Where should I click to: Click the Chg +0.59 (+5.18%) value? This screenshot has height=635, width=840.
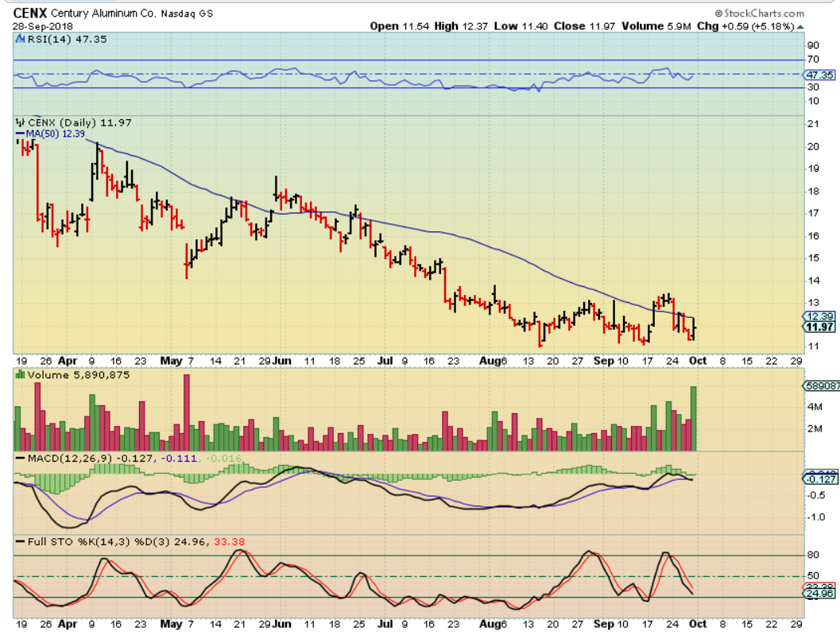[745, 26]
